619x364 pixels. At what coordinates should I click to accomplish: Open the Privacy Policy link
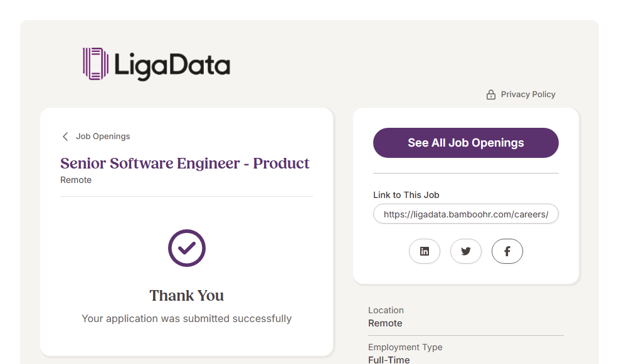tap(528, 95)
